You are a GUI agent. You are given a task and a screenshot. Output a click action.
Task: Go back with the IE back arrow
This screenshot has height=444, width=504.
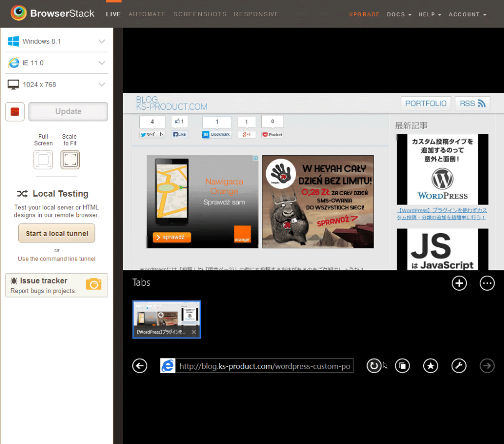pos(140,366)
